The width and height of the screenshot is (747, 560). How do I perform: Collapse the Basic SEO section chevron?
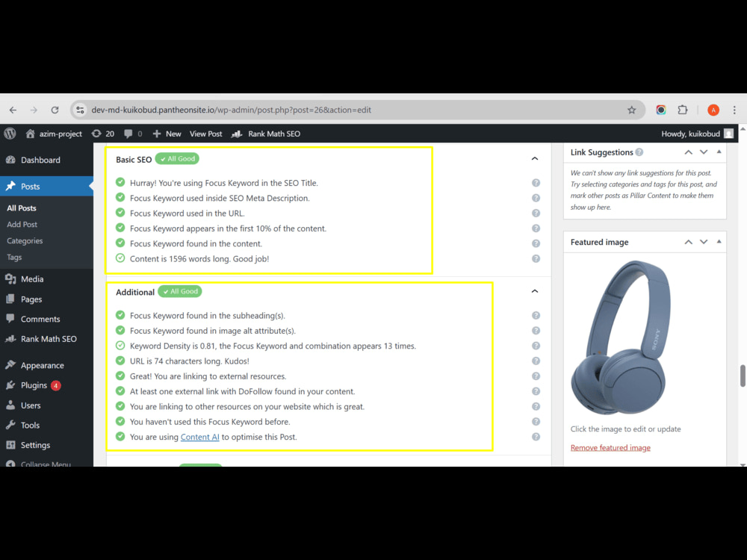[535, 158]
